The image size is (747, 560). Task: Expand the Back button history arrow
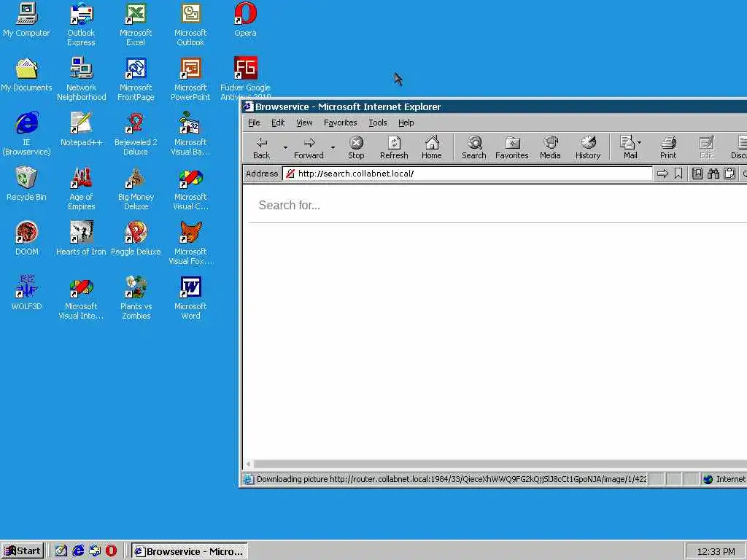coord(285,147)
